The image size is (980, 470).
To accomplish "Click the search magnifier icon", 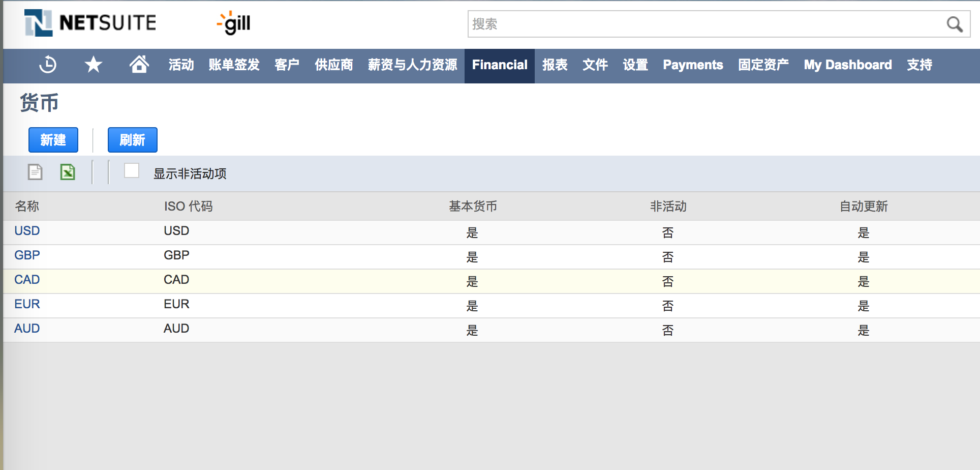I will [x=954, y=24].
